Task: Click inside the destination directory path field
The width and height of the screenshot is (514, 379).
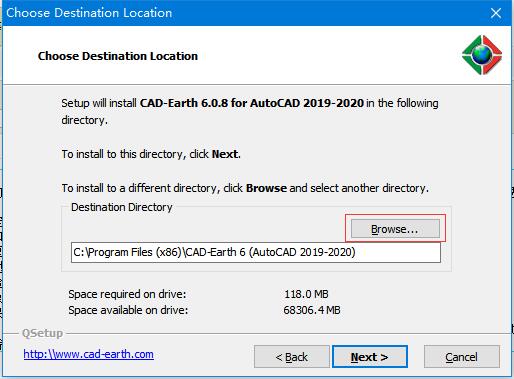Action: [x=256, y=252]
